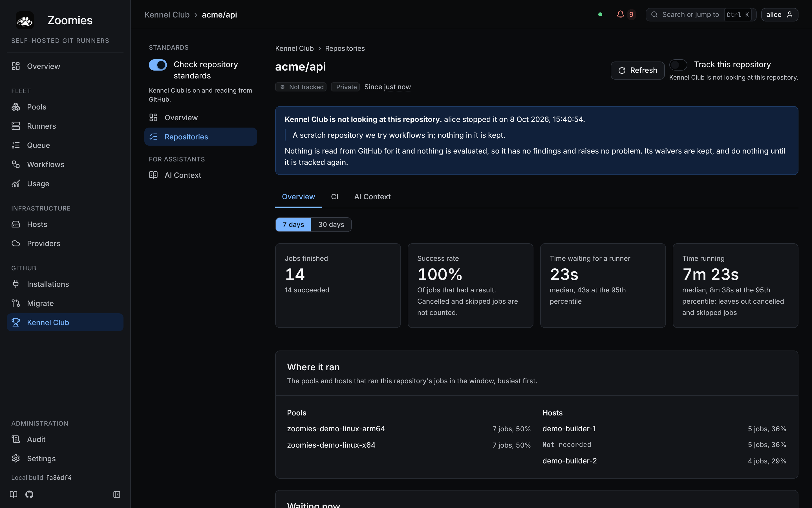Open GitHub icon at sidebar bottom
Viewport: 812px width, 508px height.
(x=29, y=494)
